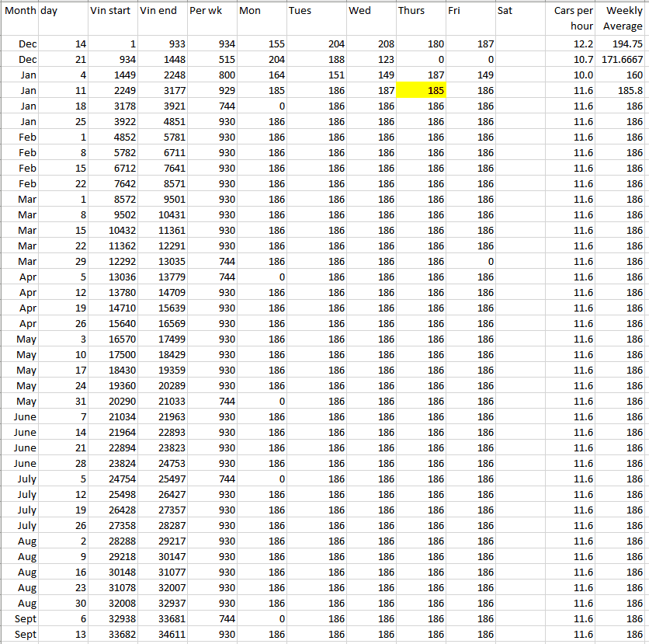The height and width of the screenshot is (644, 649).
Task: Click the Wed cell with value 123
Action: (371, 60)
